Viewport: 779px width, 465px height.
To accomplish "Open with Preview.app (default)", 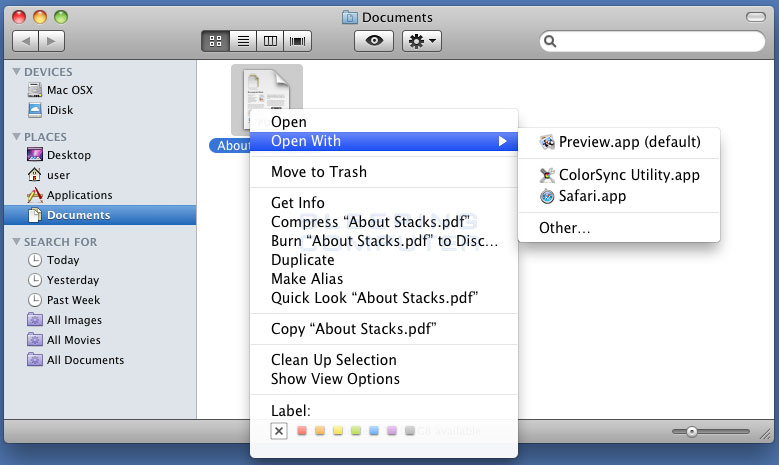I will click(619, 142).
